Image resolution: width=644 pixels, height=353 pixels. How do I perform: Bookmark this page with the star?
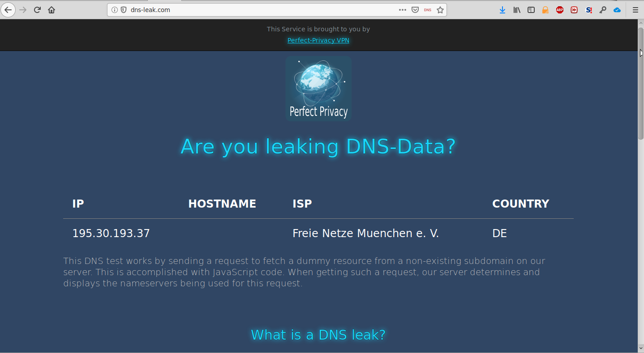(440, 10)
